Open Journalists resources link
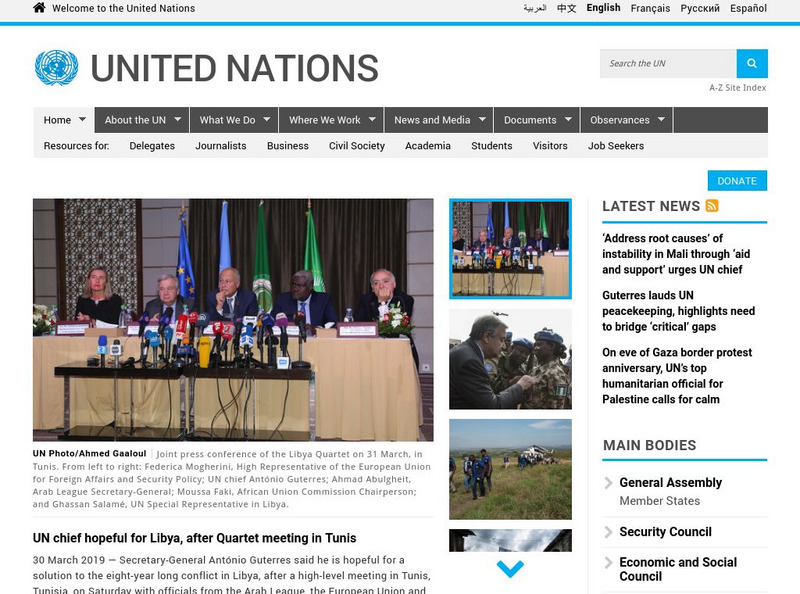 (x=220, y=146)
